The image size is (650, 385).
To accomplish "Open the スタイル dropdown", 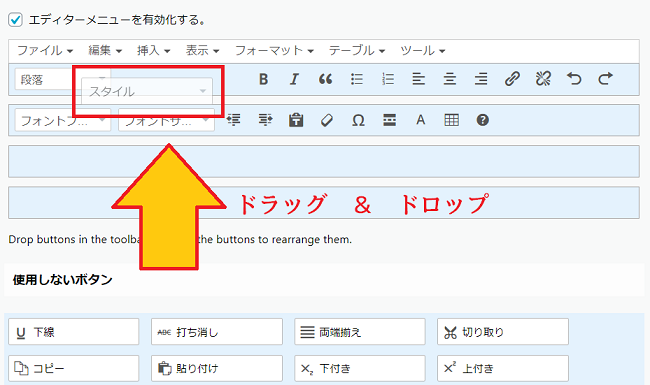I will pyautogui.click(x=147, y=91).
